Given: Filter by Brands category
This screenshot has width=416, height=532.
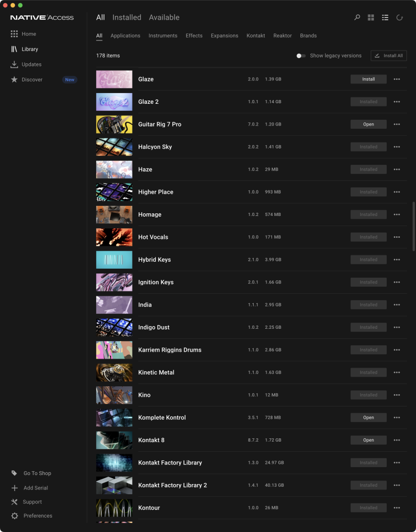Looking at the screenshot, I should [x=309, y=36].
